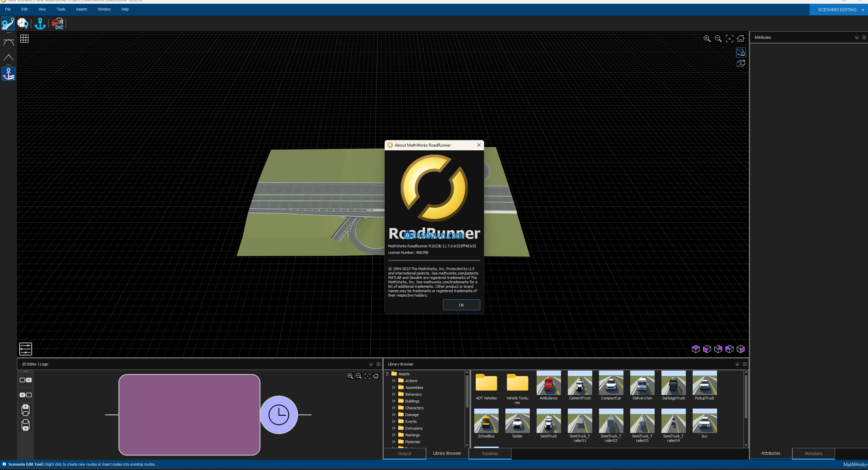Zoom in on the 3D viewport

tap(707, 39)
